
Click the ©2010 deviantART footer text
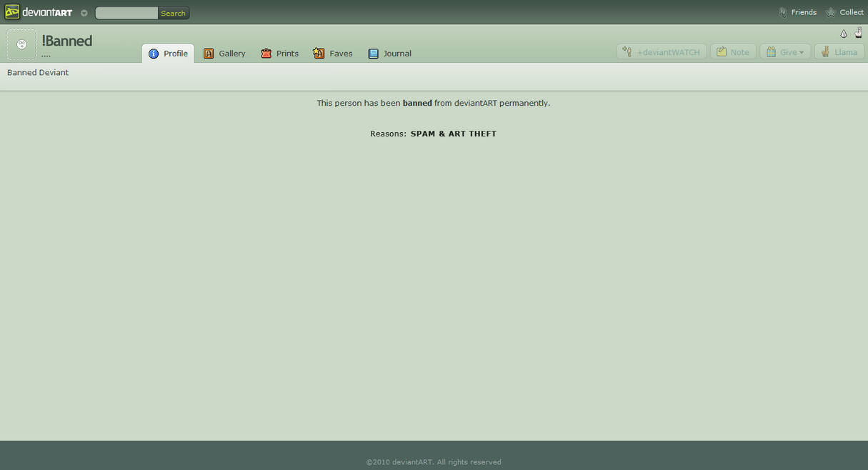coord(434,462)
